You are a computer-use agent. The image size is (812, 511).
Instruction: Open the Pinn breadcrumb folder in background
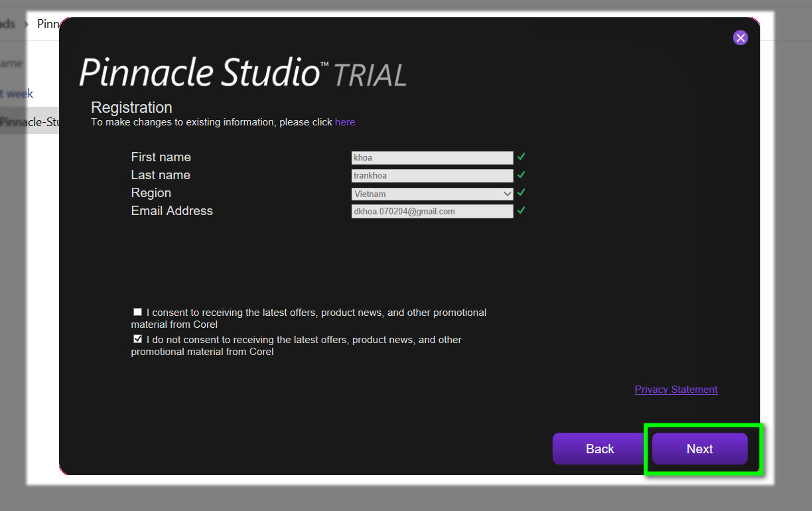point(48,24)
